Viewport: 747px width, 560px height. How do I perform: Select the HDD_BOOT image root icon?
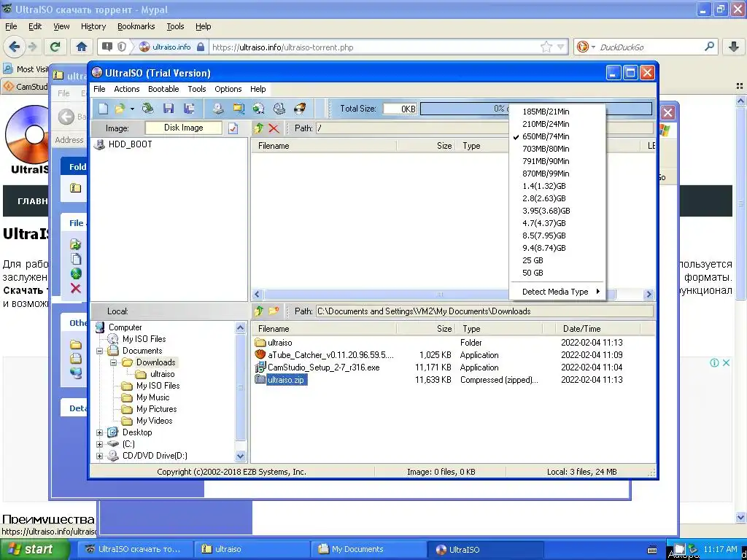click(99, 145)
